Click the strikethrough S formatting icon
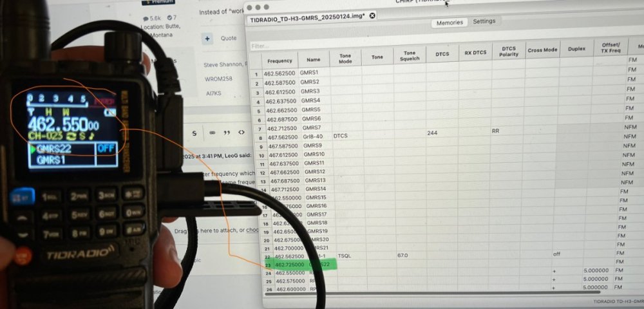This screenshot has width=644, height=309. [x=194, y=133]
